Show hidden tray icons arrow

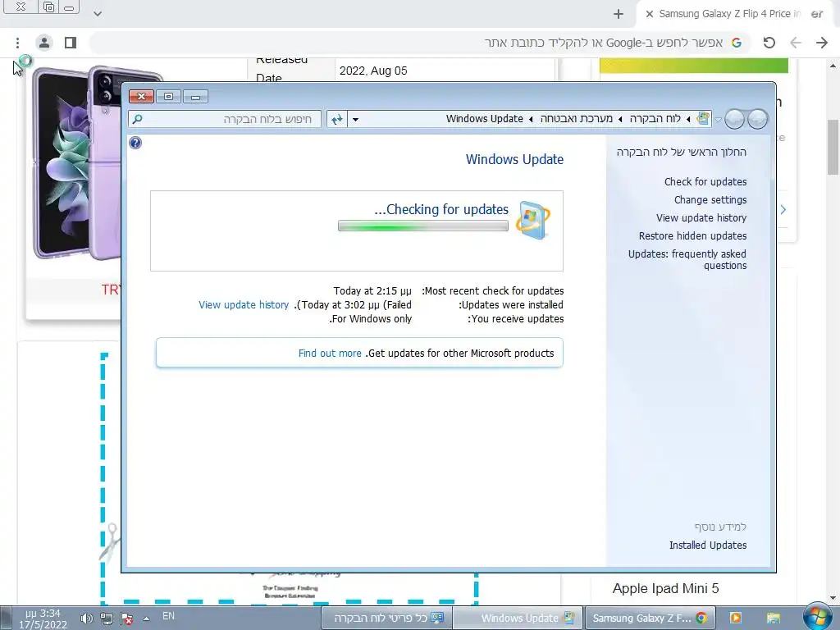click(146, 619)
